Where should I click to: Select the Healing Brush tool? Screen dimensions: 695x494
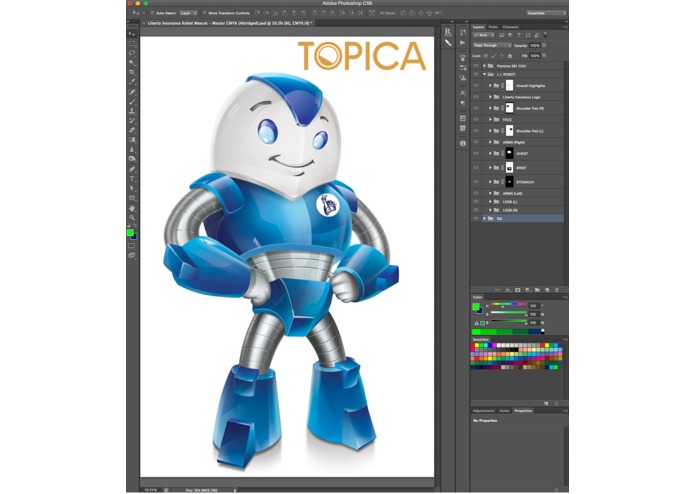132,92
